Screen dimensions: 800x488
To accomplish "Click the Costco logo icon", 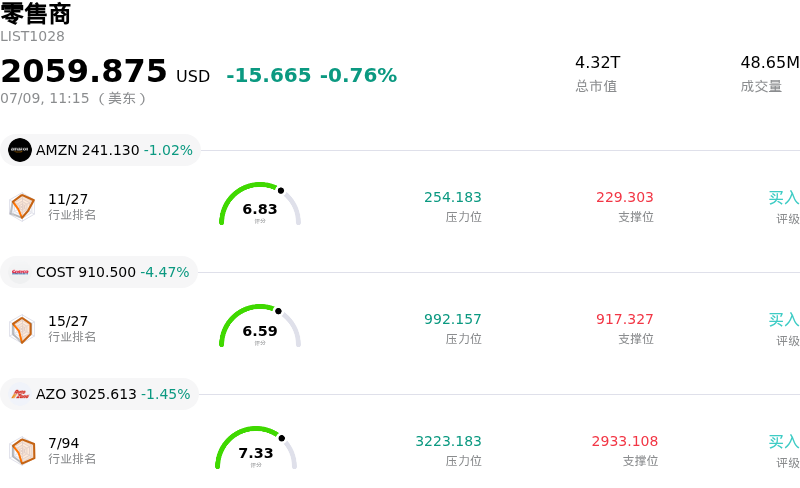I will 20,272.
